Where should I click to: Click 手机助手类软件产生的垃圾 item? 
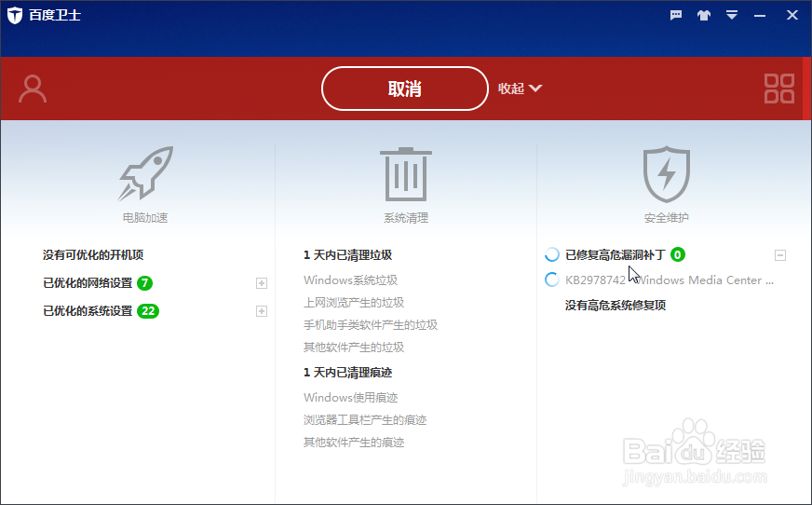pos(371,325)
